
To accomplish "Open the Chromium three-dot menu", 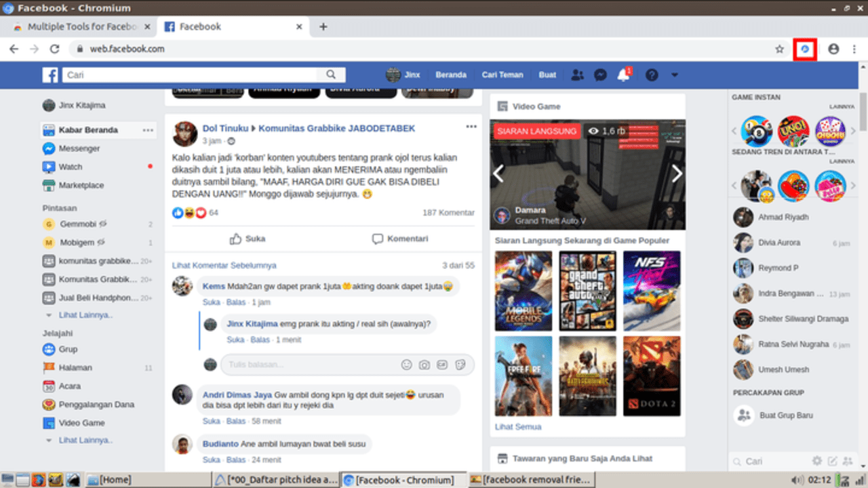I will pyautogui.click(x=854, y=49).
